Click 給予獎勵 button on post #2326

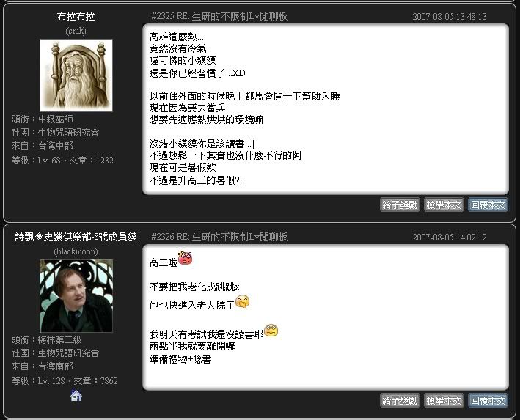[400, 400]
